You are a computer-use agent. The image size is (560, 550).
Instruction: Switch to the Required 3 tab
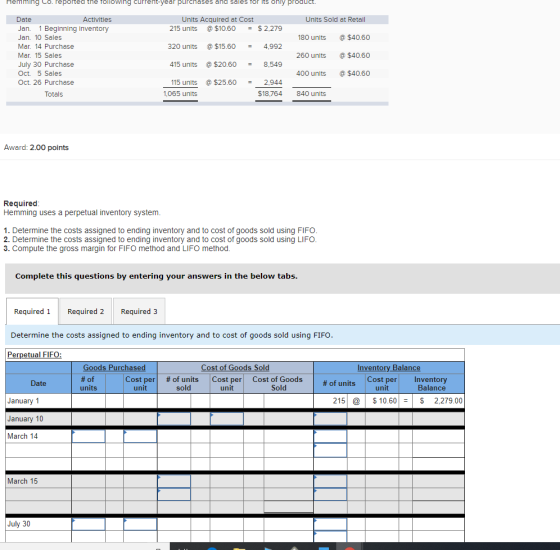[139, 311]
